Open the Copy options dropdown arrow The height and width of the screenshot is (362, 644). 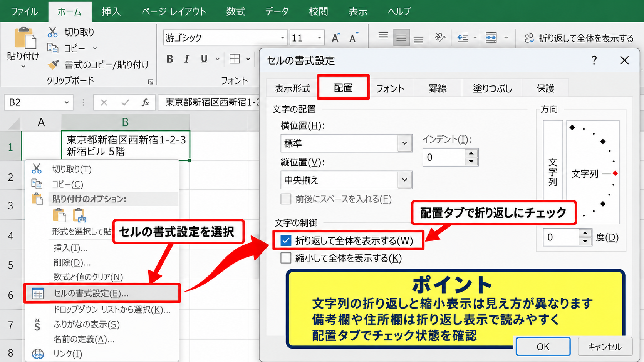[95, 48]
